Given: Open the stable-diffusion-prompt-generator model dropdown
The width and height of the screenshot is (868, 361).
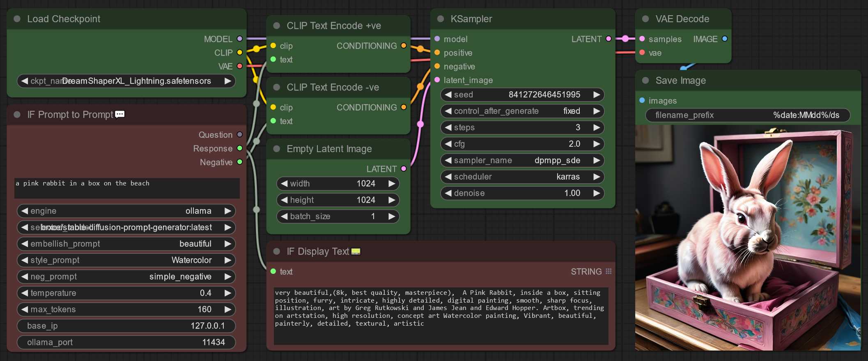Looking at the screenshot, I should [x=126, y=227].
